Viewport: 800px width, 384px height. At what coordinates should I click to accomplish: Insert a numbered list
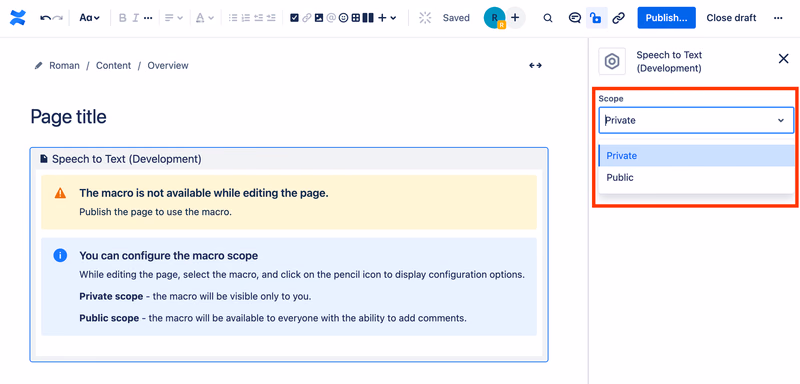pyautogui.click(x=245, y=18)
